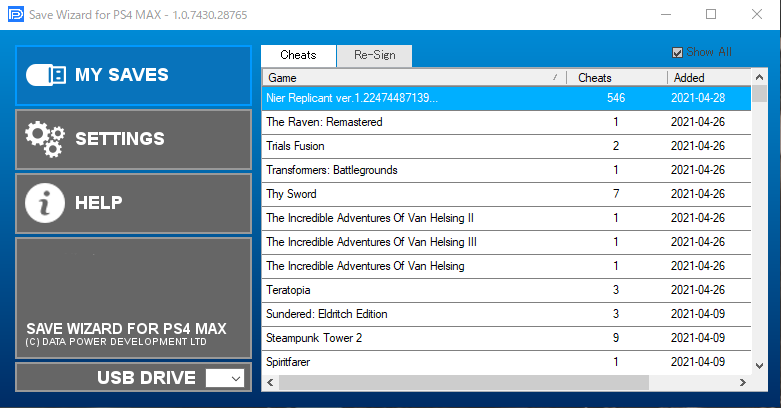This screenshot has width=781, height=408.
Task: Select The Raven: Remastered row
Action: 507,122
